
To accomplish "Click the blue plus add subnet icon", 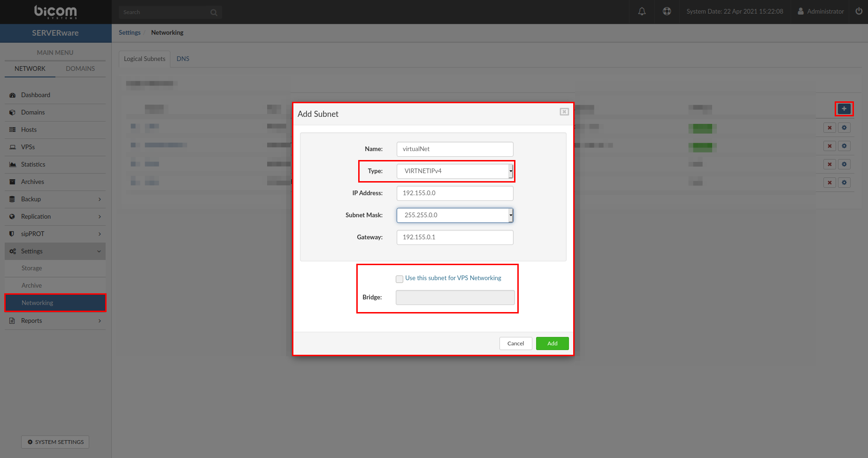I will (x=844, y=109).
